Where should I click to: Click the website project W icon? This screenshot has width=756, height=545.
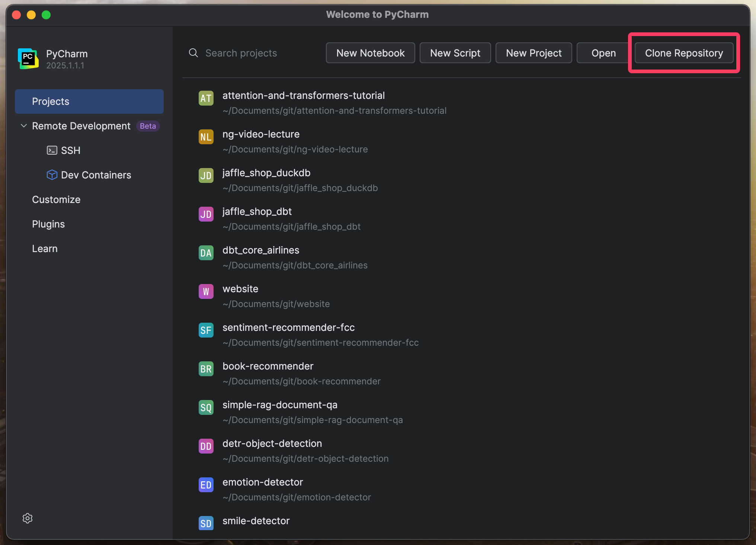click(x=206, y=291)
